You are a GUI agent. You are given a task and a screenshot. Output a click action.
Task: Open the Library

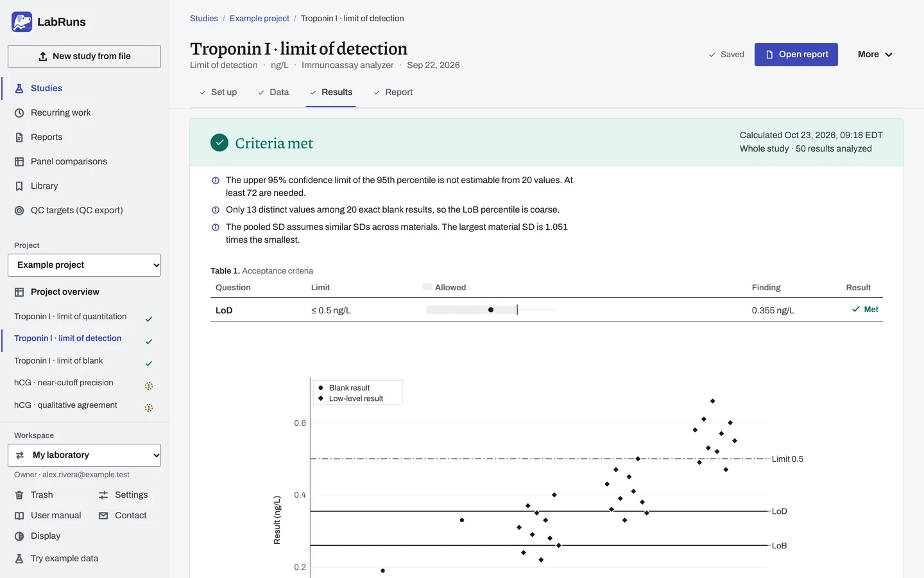tap(44, 186)
